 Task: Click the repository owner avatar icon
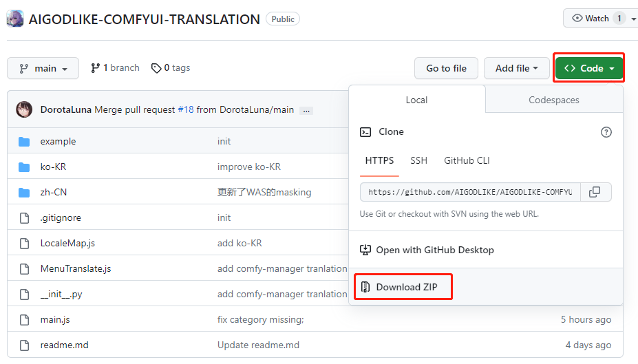click(x=15, y=19)
